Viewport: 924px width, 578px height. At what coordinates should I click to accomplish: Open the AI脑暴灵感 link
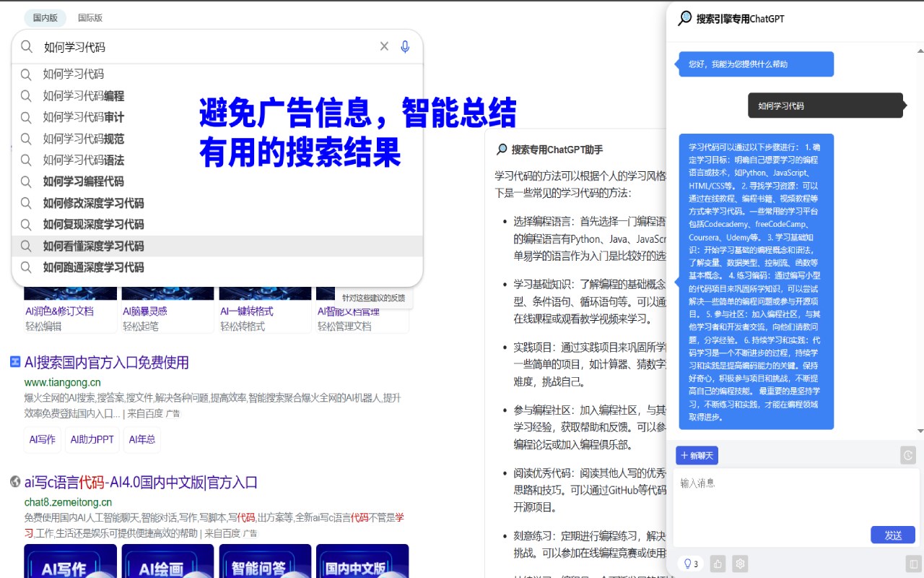144,311
